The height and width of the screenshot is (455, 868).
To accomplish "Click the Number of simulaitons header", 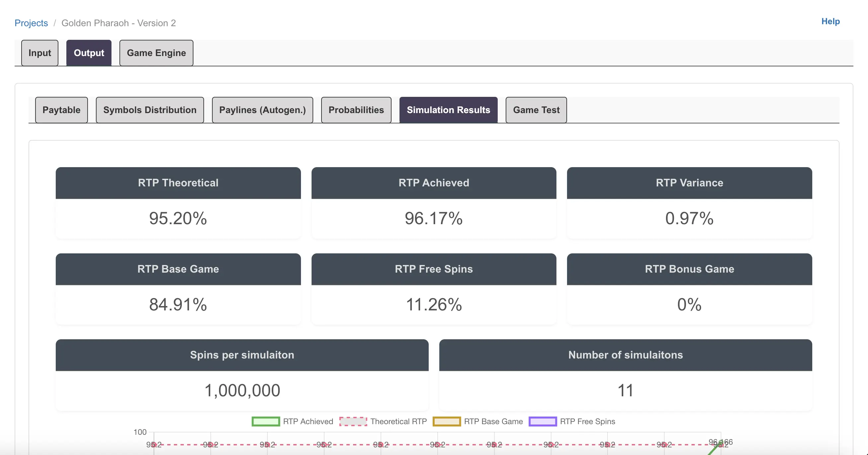I will point(625,355).
